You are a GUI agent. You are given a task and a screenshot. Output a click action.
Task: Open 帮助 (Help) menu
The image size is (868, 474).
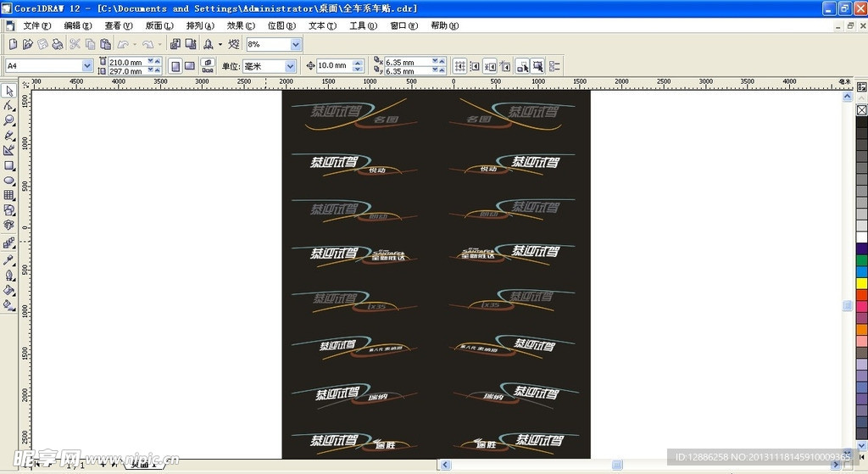coord(444,25)
